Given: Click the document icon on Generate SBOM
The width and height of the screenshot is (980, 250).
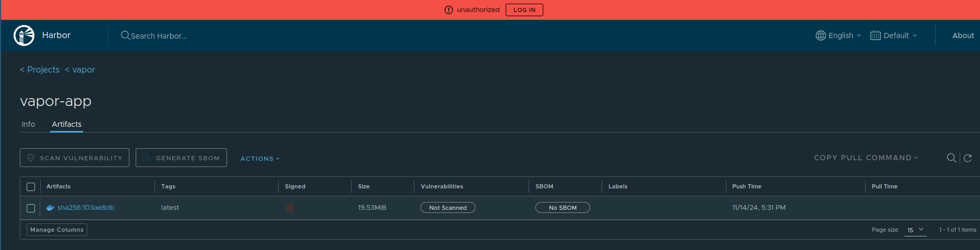Looking at the screenshot, I should (x=147, y=158).
